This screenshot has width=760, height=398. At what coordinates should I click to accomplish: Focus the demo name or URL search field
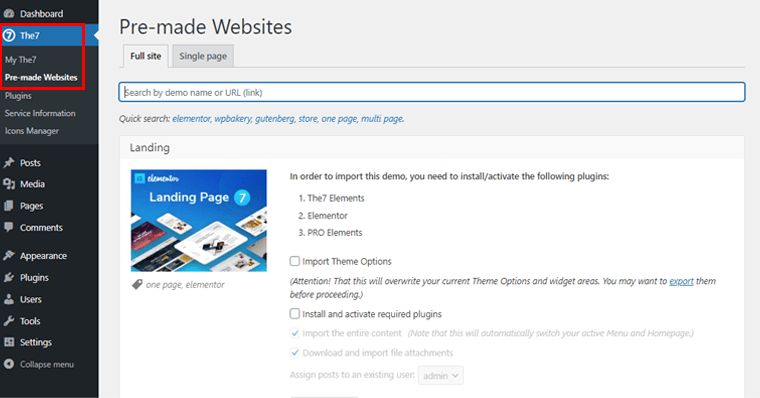(432, 92)
